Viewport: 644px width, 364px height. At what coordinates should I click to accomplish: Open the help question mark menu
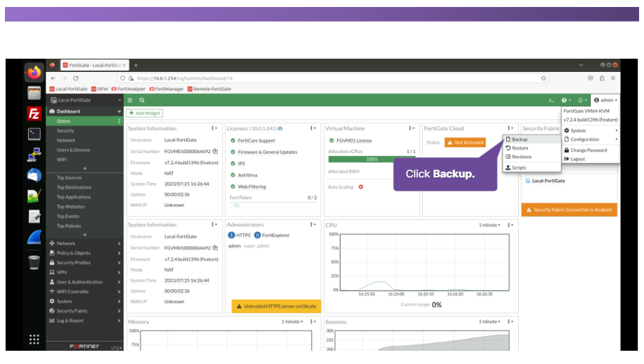566,100
